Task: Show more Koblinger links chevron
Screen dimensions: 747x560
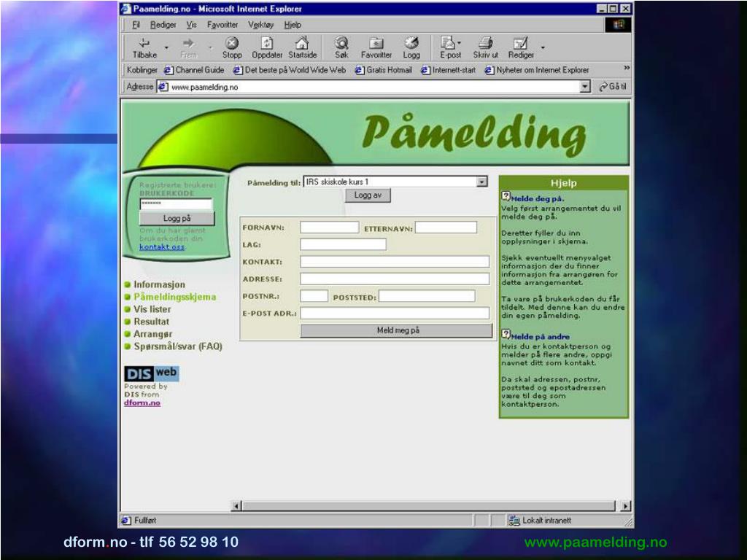Action: pos(627,68)
